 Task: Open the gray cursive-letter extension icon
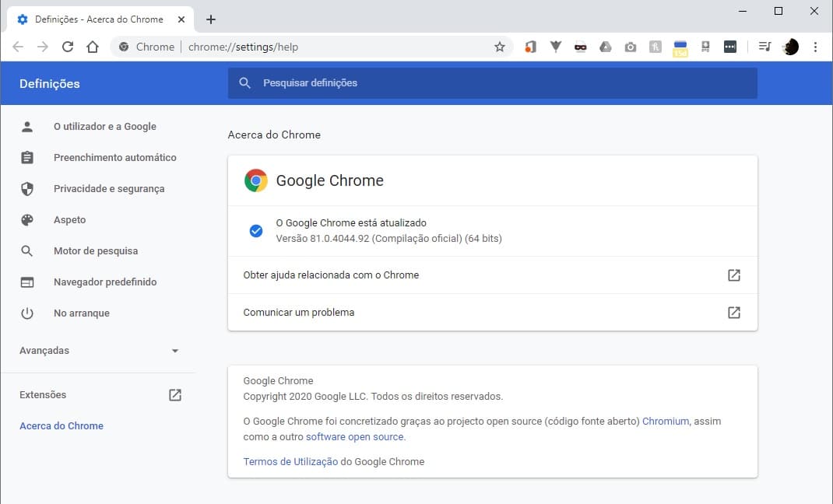tap(655, 47)
